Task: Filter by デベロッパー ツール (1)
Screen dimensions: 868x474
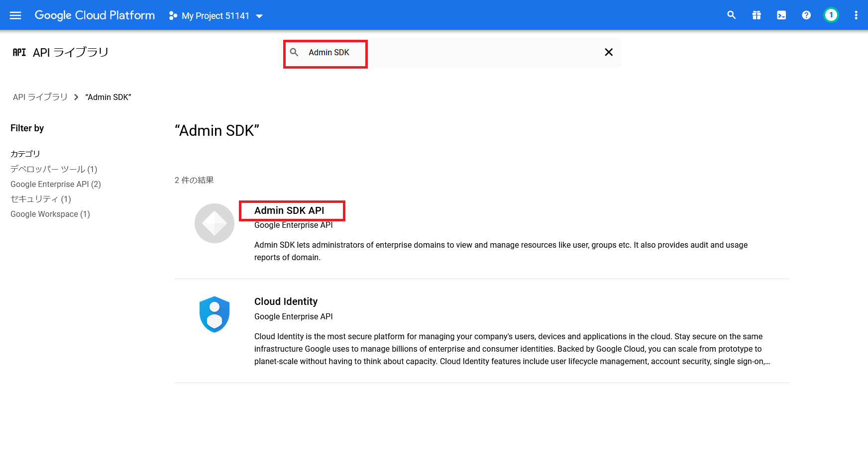Action: tap(54, 169)
